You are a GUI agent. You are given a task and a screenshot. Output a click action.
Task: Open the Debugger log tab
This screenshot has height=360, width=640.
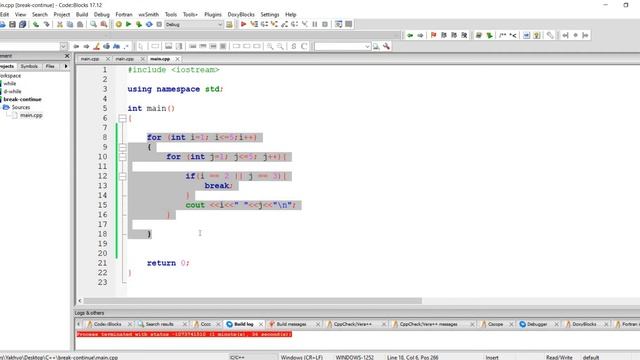point(537,324)
